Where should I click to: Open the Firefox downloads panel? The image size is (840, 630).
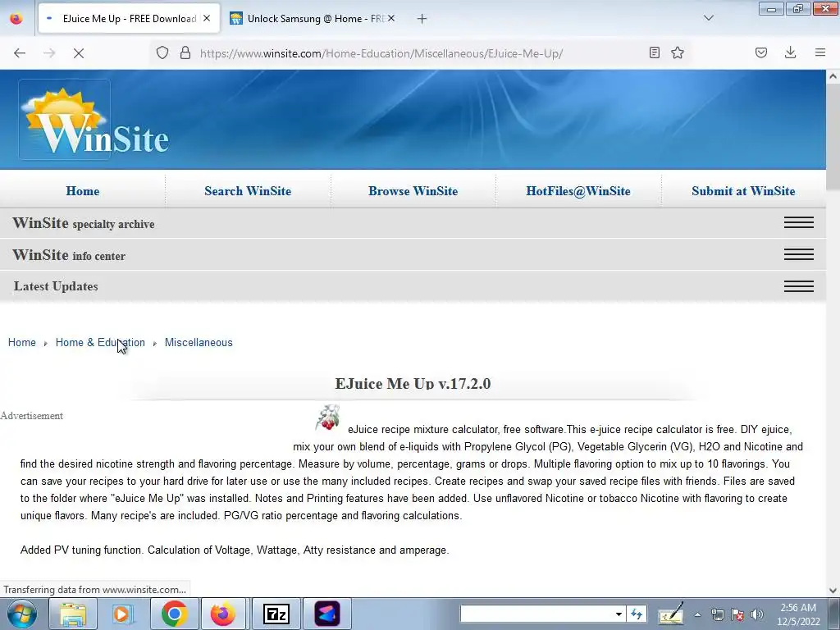(x=790, y=52)
